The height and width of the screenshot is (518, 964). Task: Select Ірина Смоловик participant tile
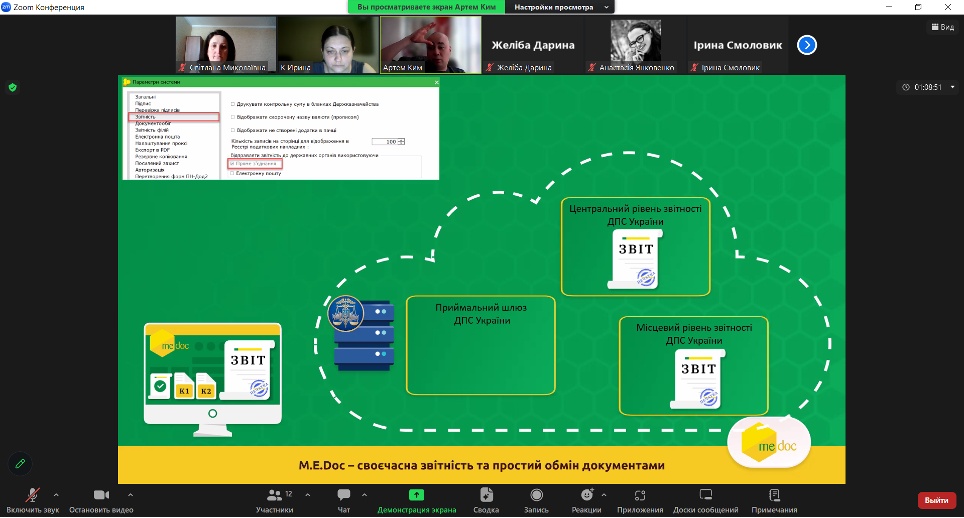737,45
